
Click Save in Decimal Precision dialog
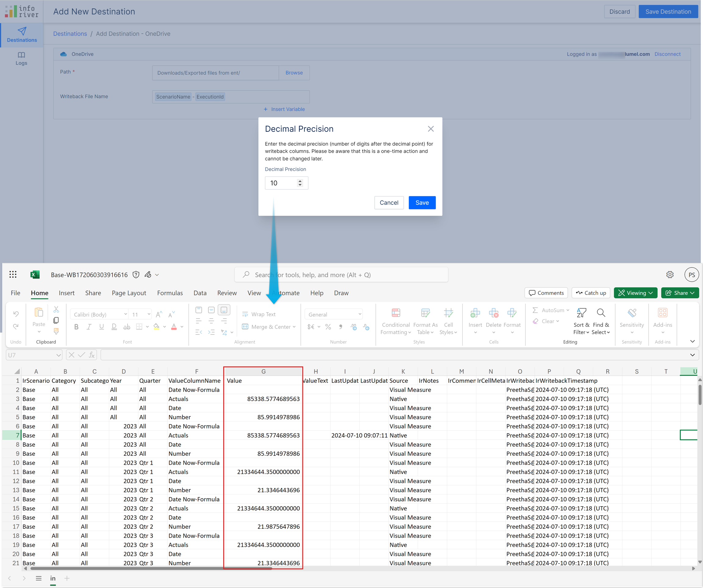click(x=422, y=203)
